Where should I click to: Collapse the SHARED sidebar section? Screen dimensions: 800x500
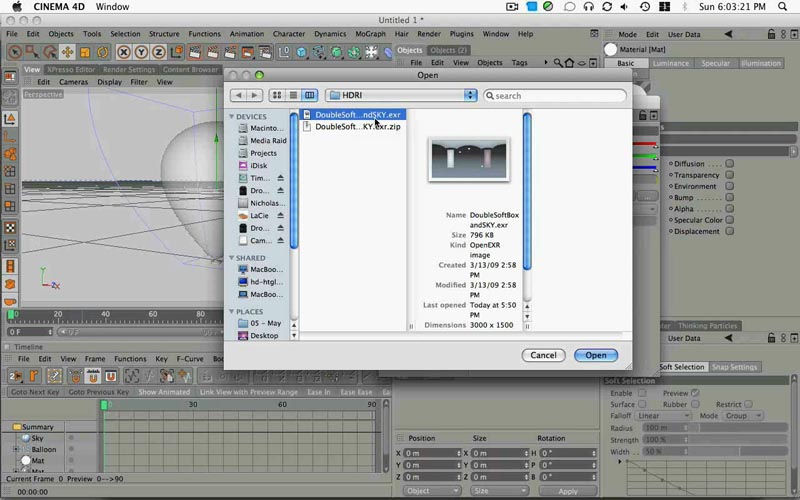(x=232, y=258)
